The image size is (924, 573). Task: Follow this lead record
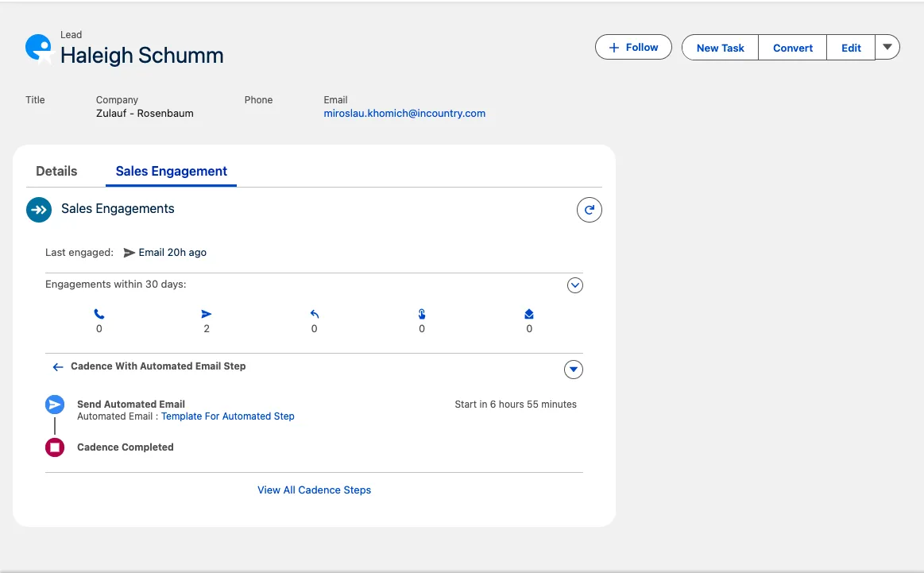[x=633, y=48]
